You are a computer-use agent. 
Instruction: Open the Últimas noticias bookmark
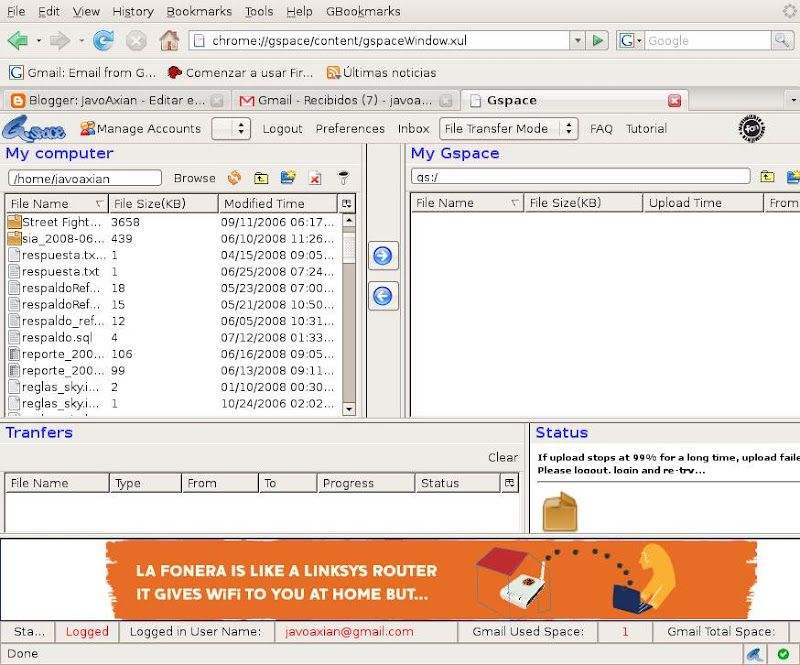tap(381, 72)
